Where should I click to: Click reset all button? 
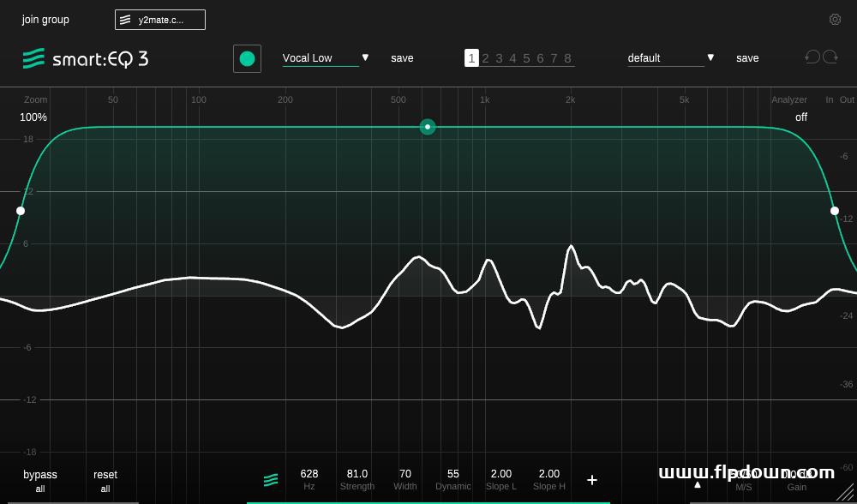105,480
